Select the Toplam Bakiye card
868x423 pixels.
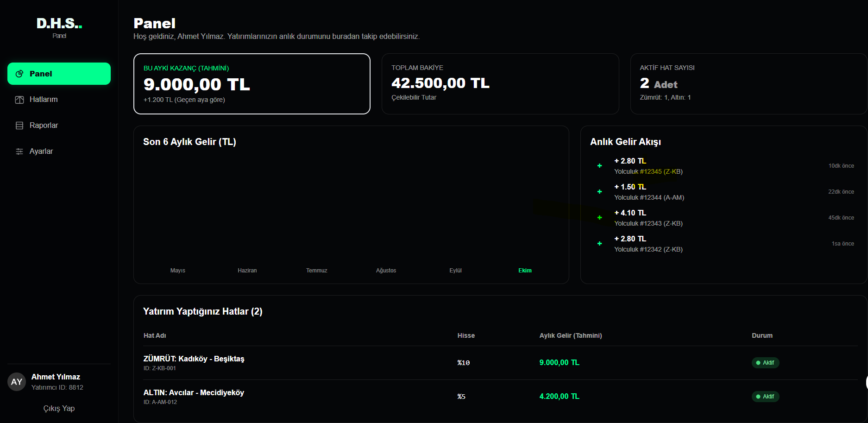[500, 84]
